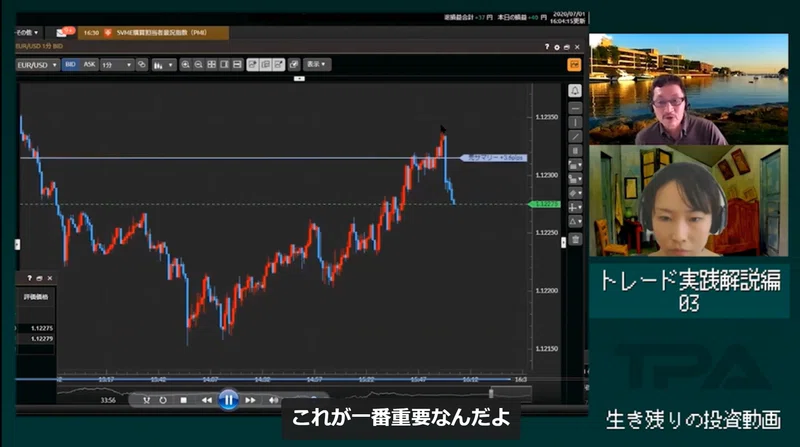This screenshot has width=800, height=447.
Task: Click the blue chart time scrollbar
Action: click(263, 379)
